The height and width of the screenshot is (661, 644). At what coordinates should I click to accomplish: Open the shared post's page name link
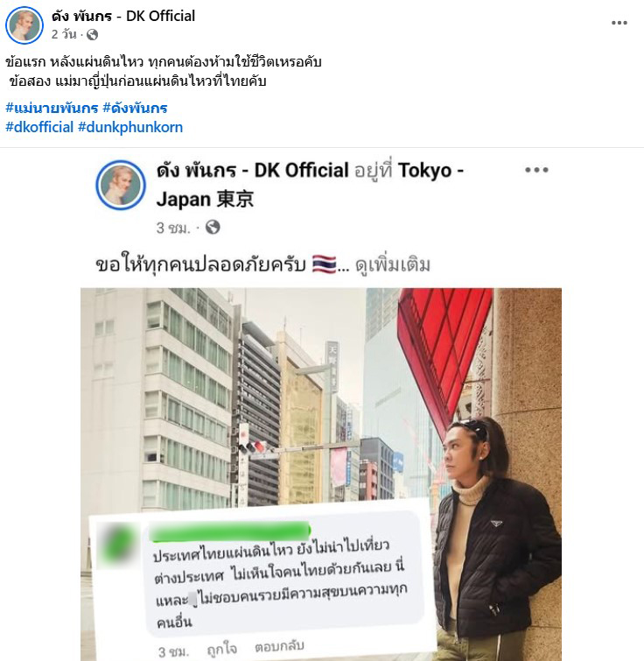[253, 171]
